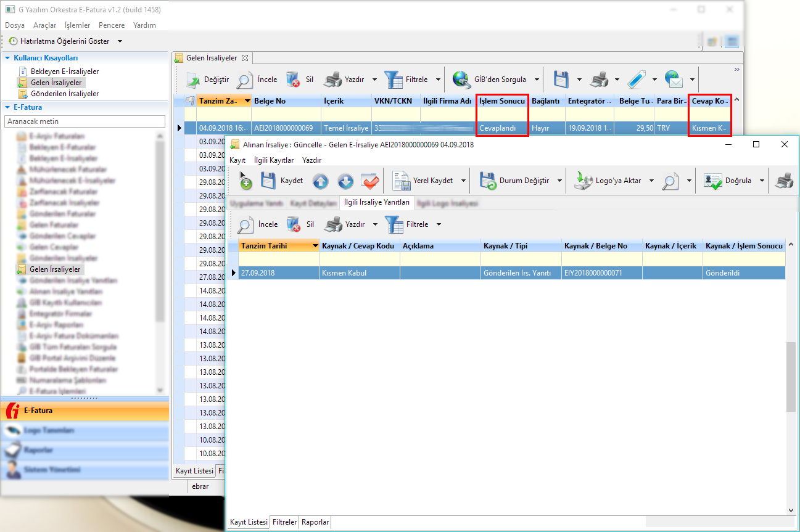Select Gönderilen İrsaliyeler shortcut in sidebar
Screen dimensions: 800x532
(x=64, y=94)
